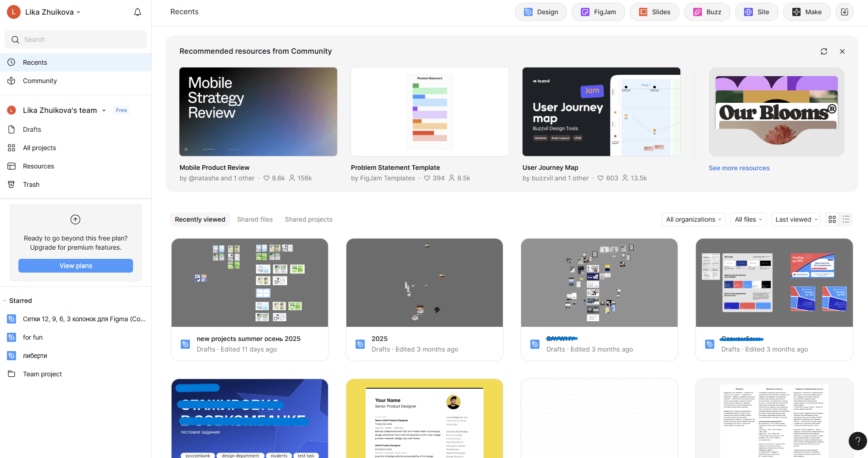Screen dimensions: 868x458
Task: Expand the All files filter dropdown
Action: [748, 219]
